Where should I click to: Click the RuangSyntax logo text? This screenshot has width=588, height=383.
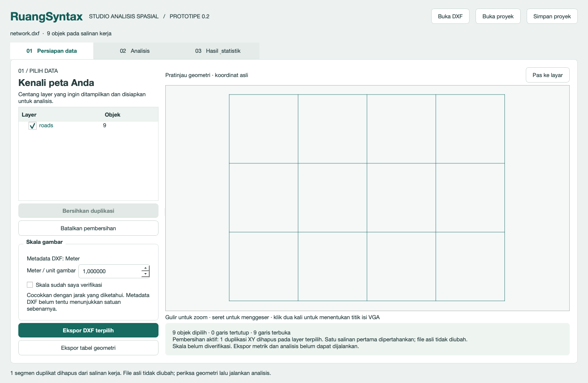[46, 17]
